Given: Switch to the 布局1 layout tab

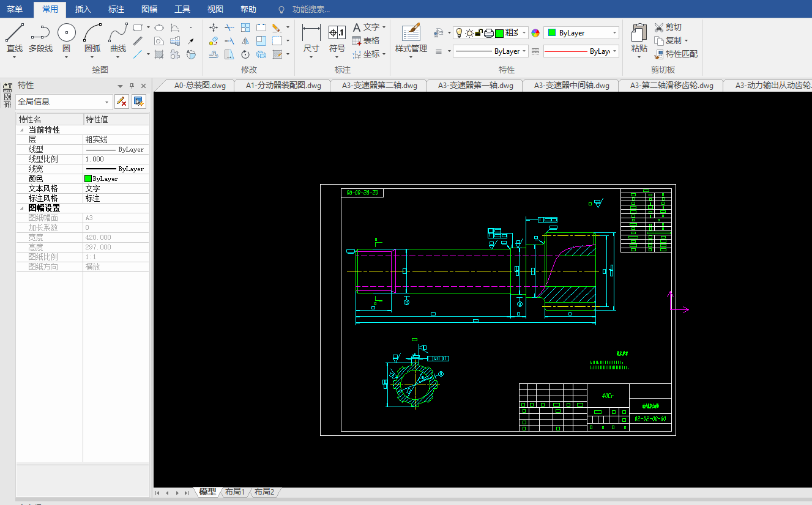Looking at the screenshot, I should coord(235,492).
